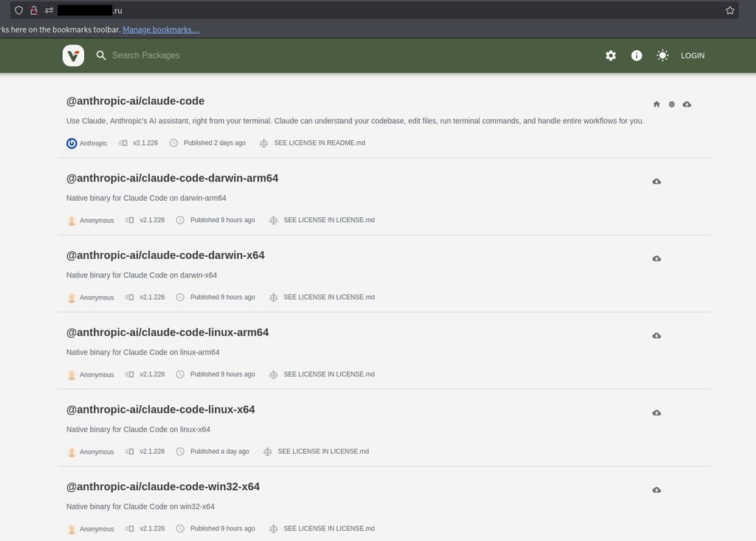This screenshot has height=541, width=756.
Task: Download the claude-code tarball icon
Action: click(687, 104)
